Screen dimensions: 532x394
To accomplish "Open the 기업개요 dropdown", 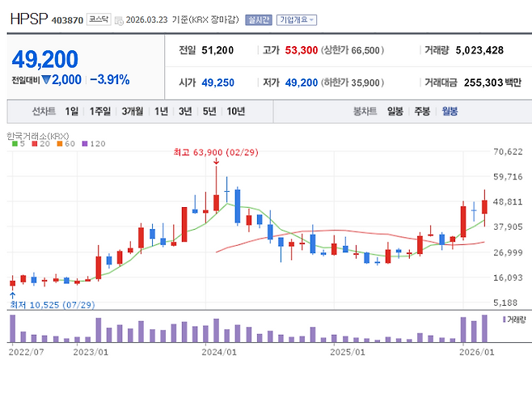I will click(x=297, y=19).
